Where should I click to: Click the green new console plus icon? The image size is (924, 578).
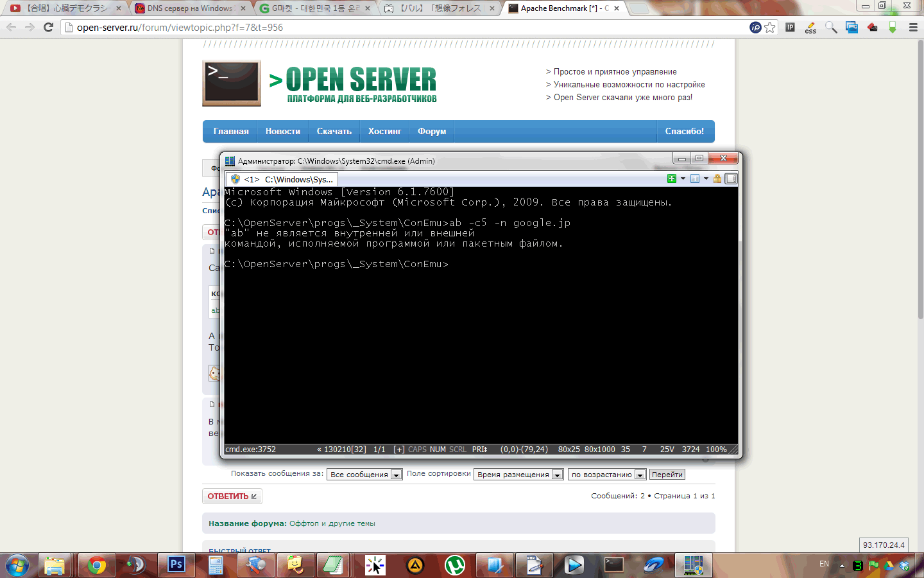coord(671,179)
